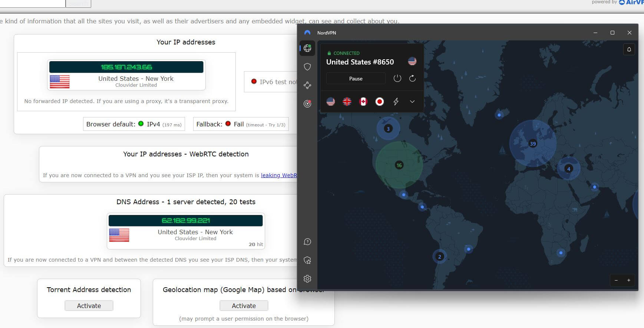Click the notification bell in NordVPN

click(629, 49)
